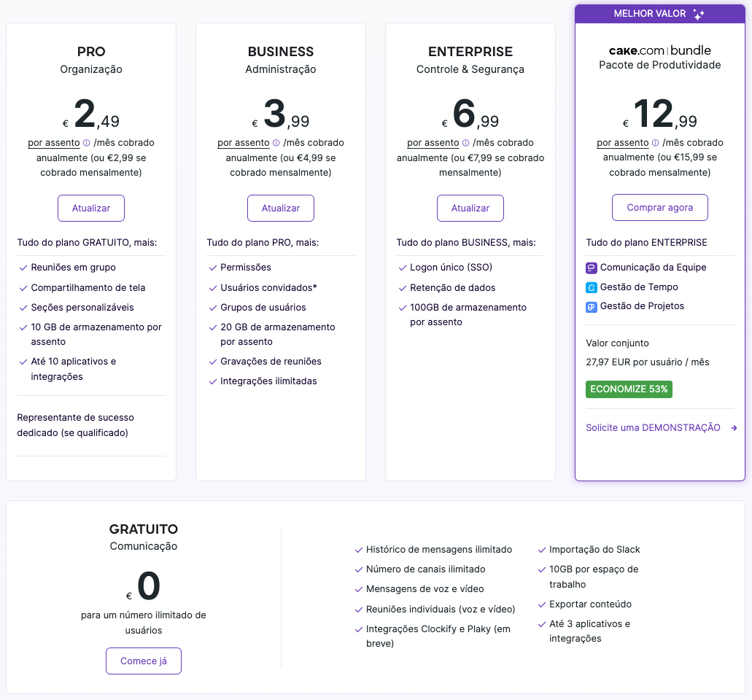Viewport: 752px width, 700px height.
Task: Start the free plan with Comece já
Action: (144, 661)
